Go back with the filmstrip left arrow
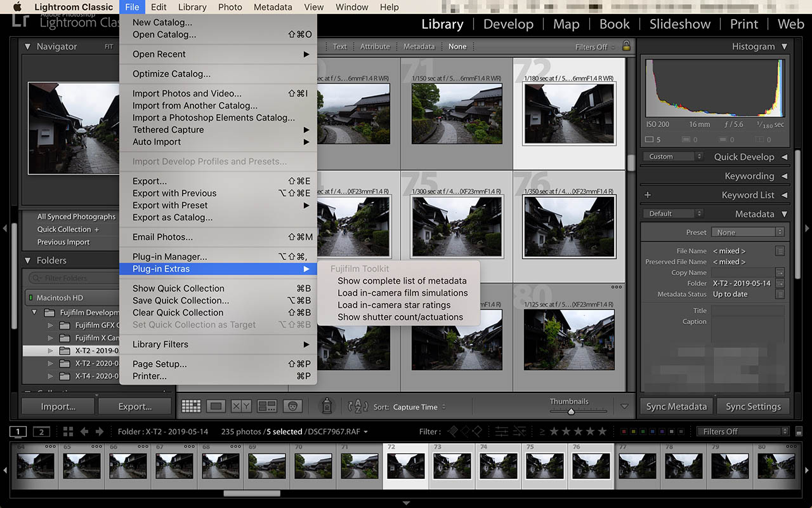This screenshot has height=508, width=812. pyautogui.click(x=84, y=432)
